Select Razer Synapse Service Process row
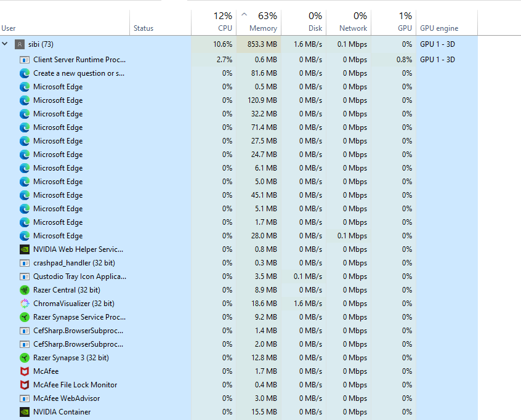 point(239,317)
